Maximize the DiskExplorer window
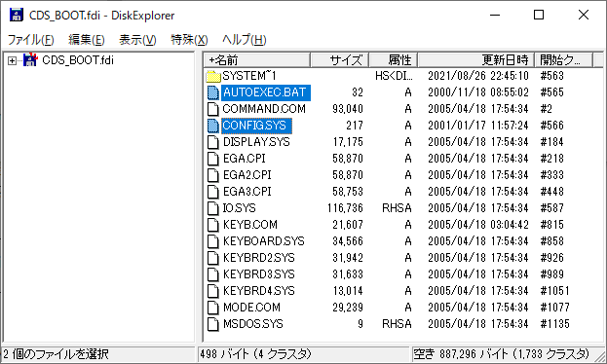The width and height of the screenshot is (607, 364). point(539,16)
